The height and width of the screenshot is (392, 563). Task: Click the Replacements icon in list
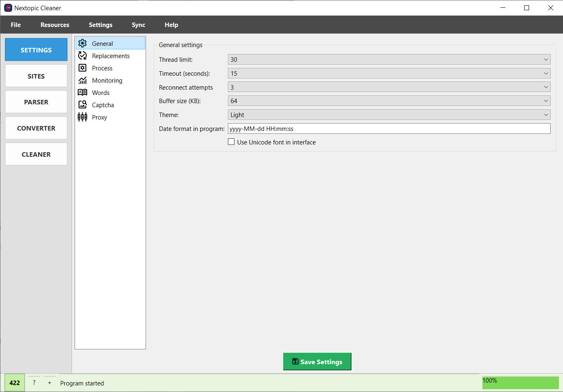(x=82, y=56)
